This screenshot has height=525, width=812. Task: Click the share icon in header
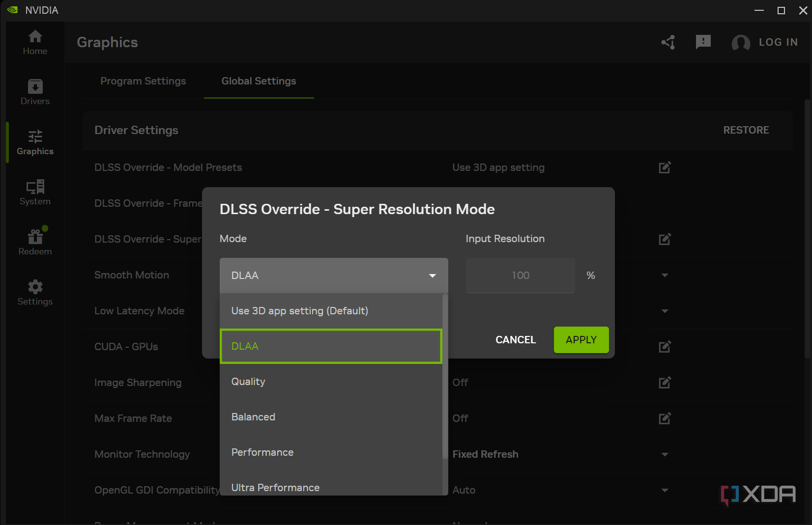[x=668, y=42]
